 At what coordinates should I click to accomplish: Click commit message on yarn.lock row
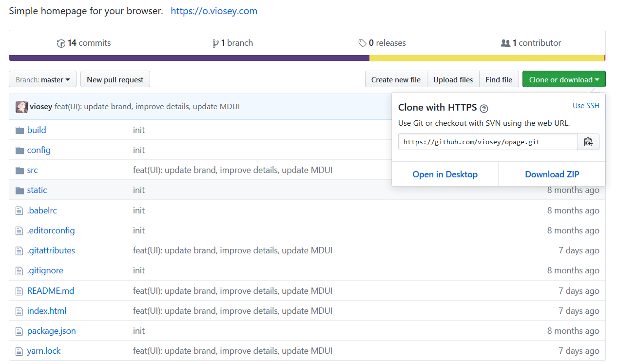232,351
